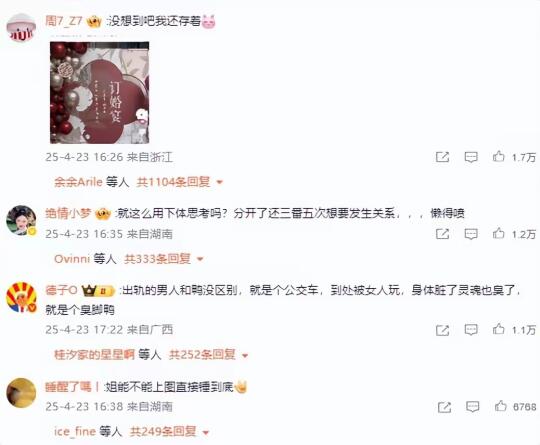Open reply box on 周7_Z7's comment

coord(471,157)
